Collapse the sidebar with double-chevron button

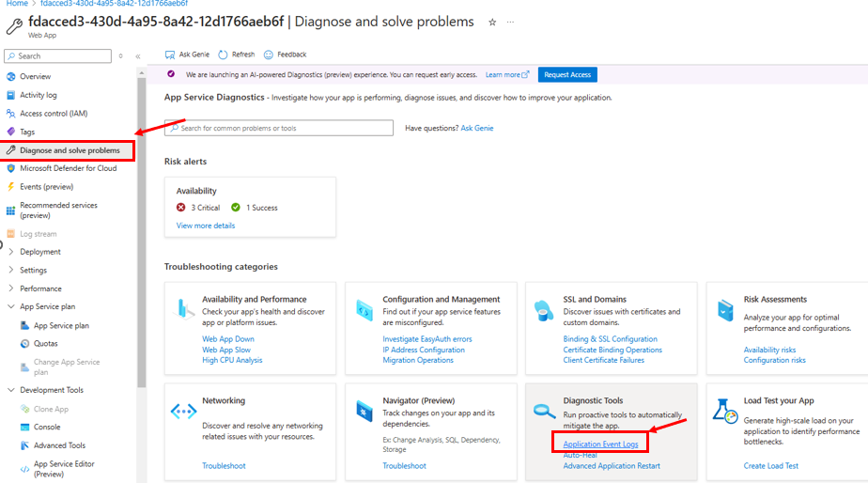pos(138,56)
